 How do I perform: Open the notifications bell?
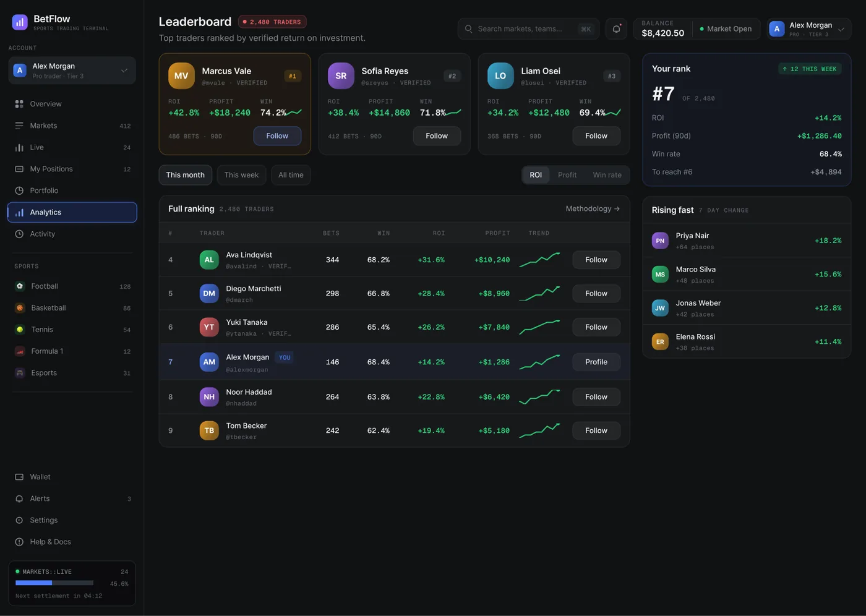pyautogui.click(x=616, y=29)
